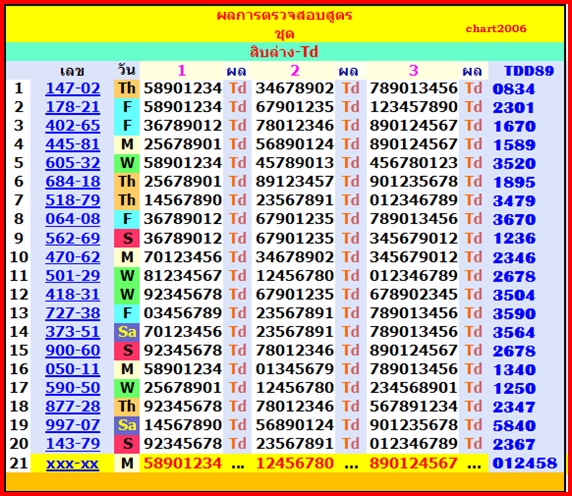Open the 997-07 number link
Viewport: 572px width, 496px height.
click(73, 425)
